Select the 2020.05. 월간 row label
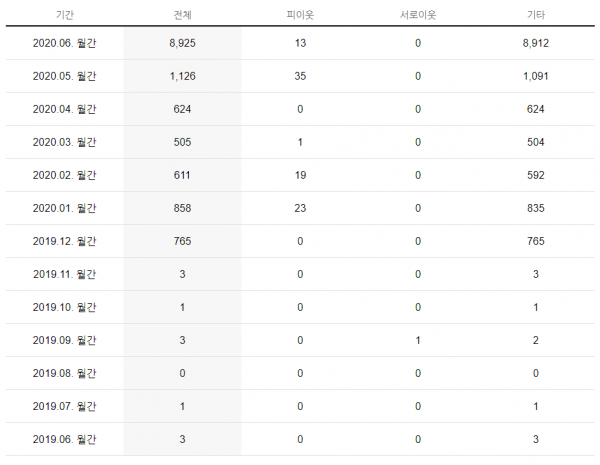Image resolution: width=600 pixels, height=465 pixels. [65, 76]
